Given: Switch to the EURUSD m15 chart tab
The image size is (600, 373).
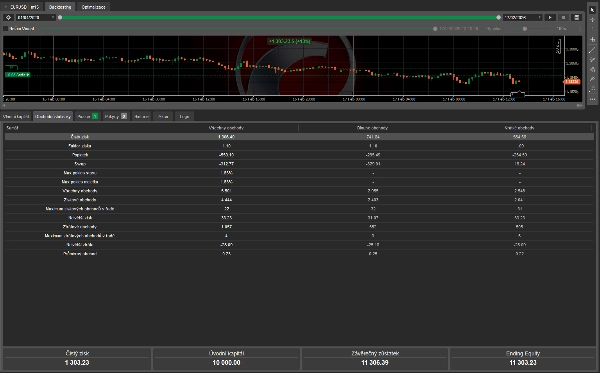Looking at the screenshot, I should click(x=23, y=7).
